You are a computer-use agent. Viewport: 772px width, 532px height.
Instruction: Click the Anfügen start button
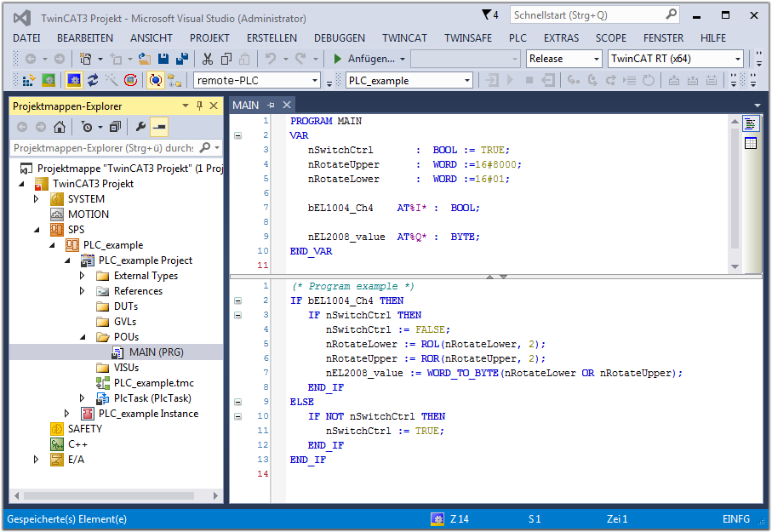pos(363,59)
